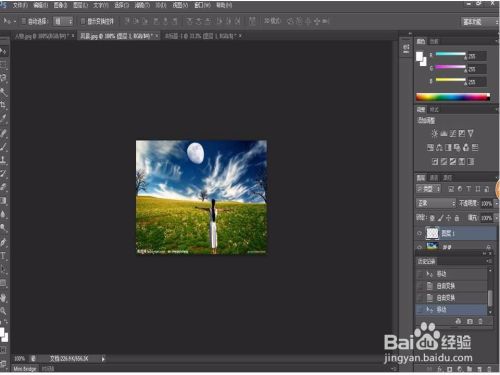Viewport: 500px width, 375px height.
Task: Delete the current history state via trash icon
Action: pyautogui.click(x=480, y=321)
